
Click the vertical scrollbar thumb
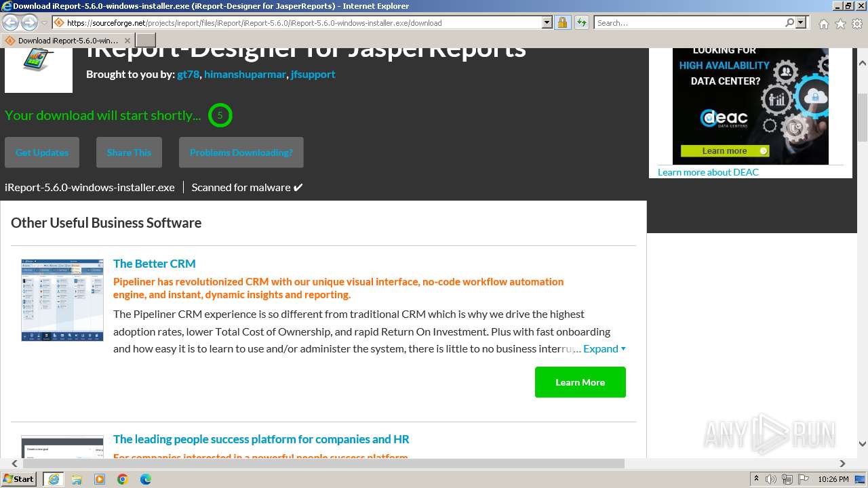(x=863, y=119)
